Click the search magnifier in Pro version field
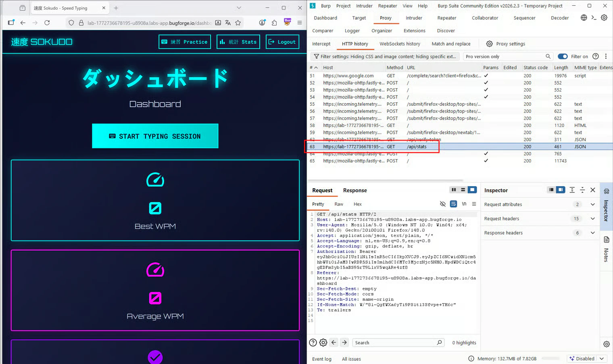This screenshot has height=364, width=613. click(548, 56)
